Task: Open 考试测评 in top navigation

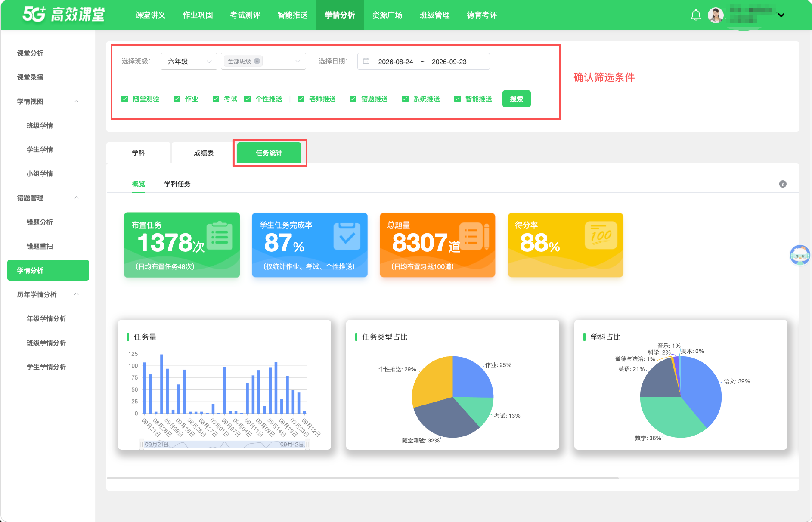Action: coord(245,15)
